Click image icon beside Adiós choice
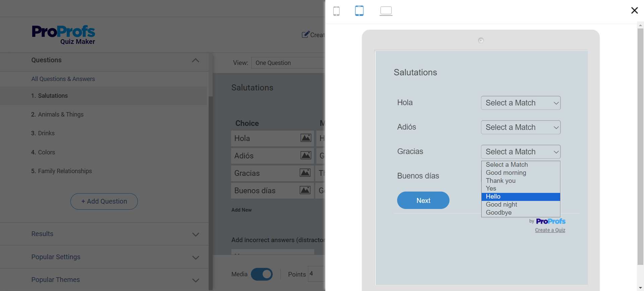 click(306, 155)
